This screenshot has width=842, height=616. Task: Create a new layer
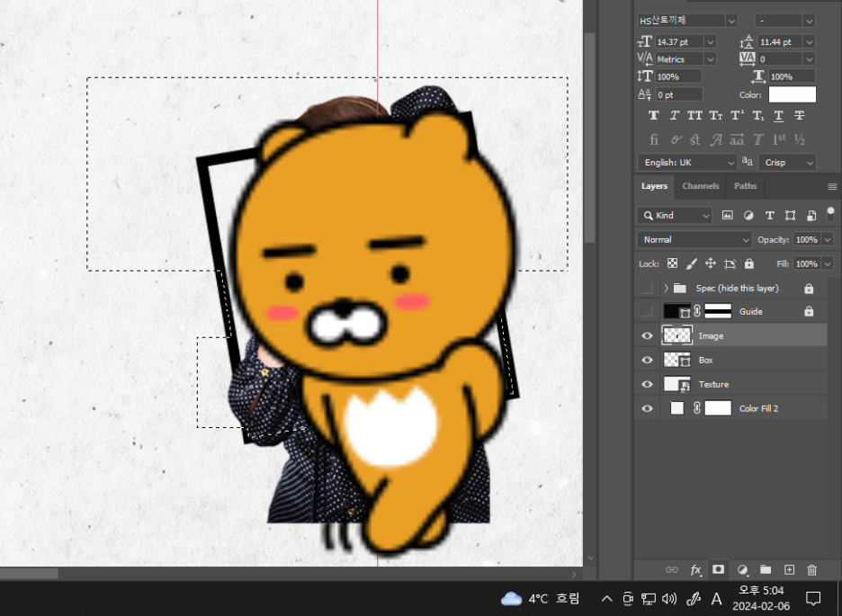pyautogui.click(x=789, y=570)
